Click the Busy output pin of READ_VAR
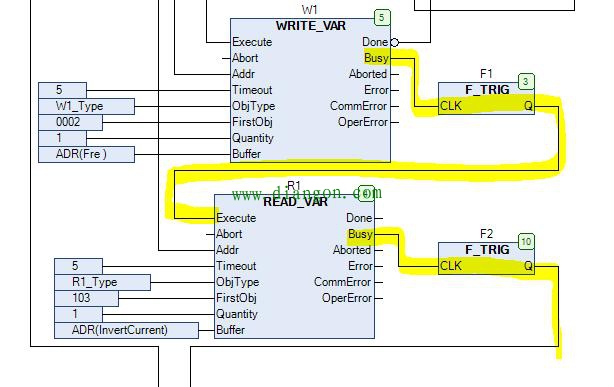 point(360,234)
